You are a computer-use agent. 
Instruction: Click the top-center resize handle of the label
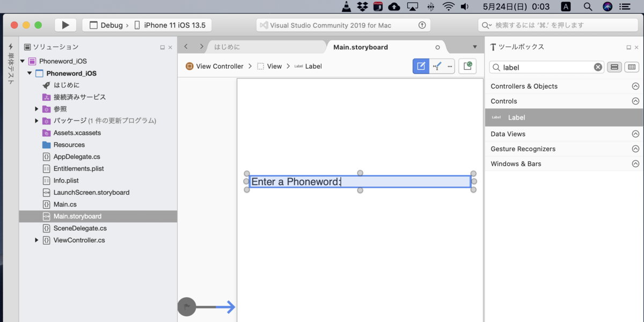(x=360, y=173)
